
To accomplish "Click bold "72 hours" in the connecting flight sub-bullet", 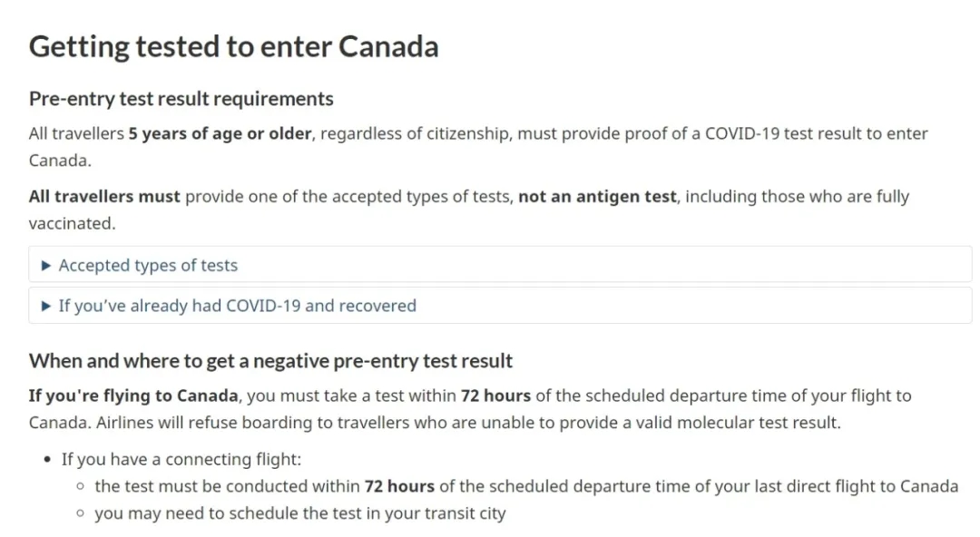I will tap(399, 487).
